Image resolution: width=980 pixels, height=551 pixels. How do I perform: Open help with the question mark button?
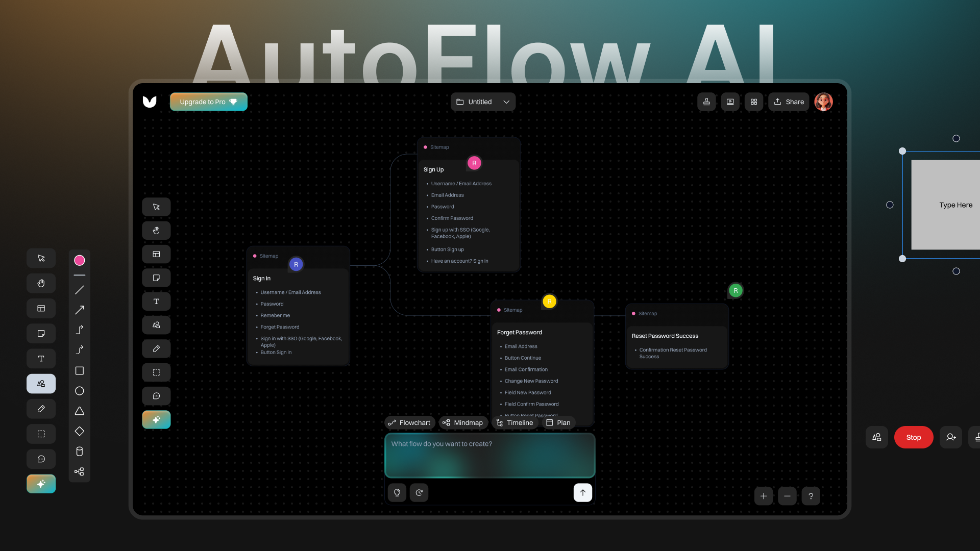pyautogui.click(x=811, y=496)
